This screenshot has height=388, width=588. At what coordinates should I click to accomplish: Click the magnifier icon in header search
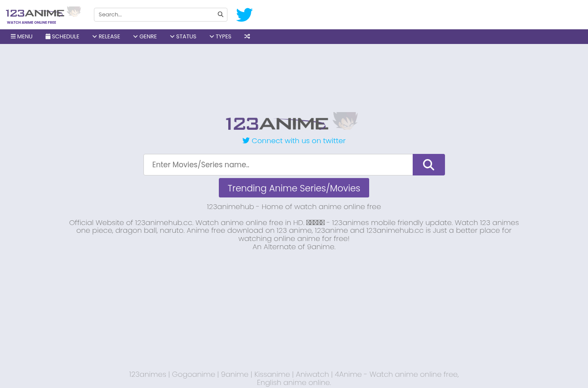[x=221, y=14]
